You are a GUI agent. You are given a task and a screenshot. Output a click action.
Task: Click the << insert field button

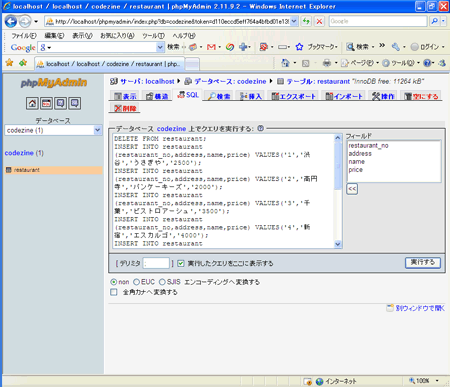pyautogui.click(x=352, y=189)
